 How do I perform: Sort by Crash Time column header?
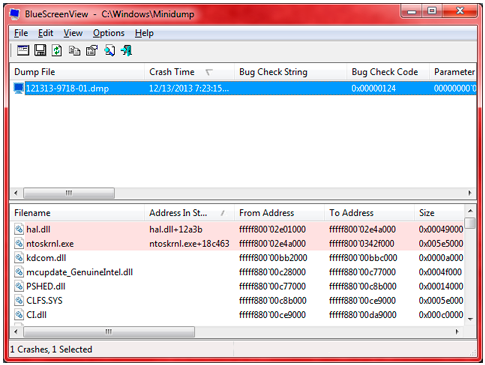click(189, 72)
